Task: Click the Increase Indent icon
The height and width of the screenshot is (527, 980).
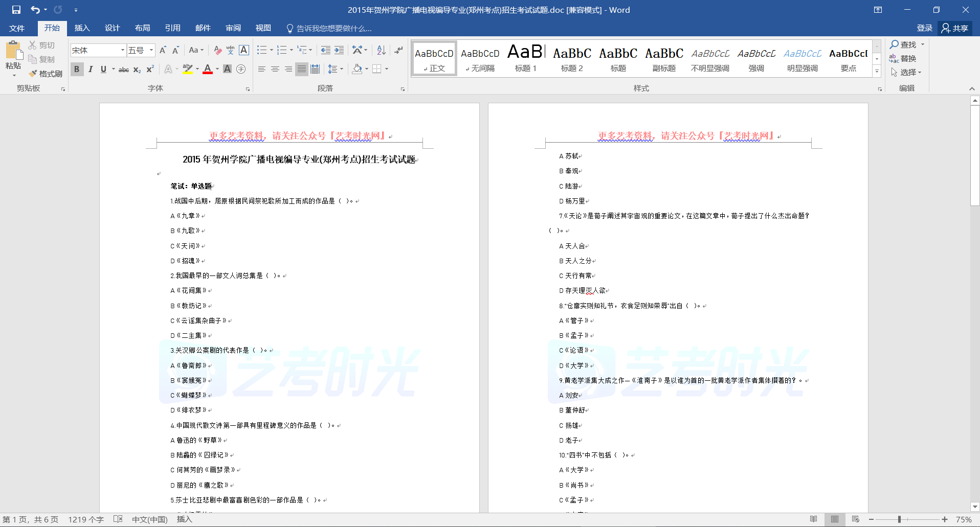Action: tap(339, 50)
